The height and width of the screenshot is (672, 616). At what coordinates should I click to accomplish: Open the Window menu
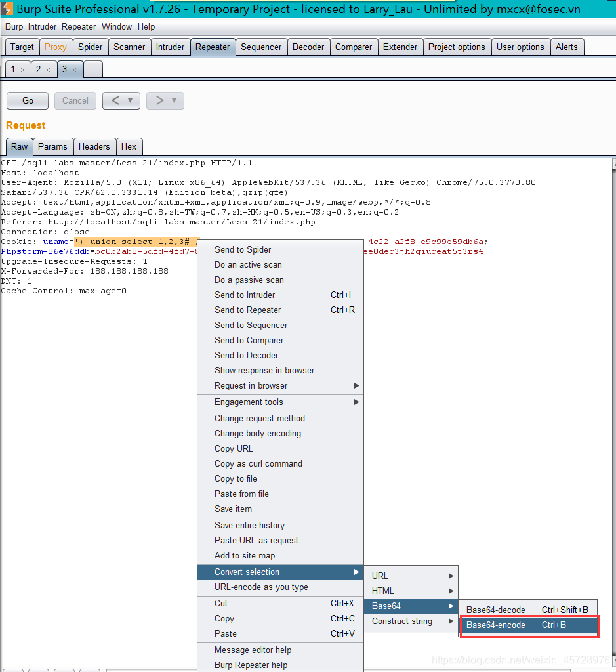coord(117,26)
